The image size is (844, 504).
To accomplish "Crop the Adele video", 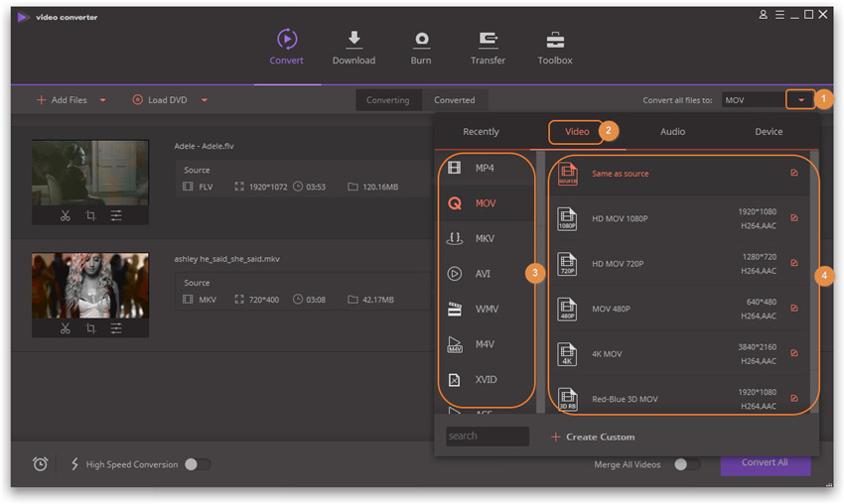I will click(90, 215).
